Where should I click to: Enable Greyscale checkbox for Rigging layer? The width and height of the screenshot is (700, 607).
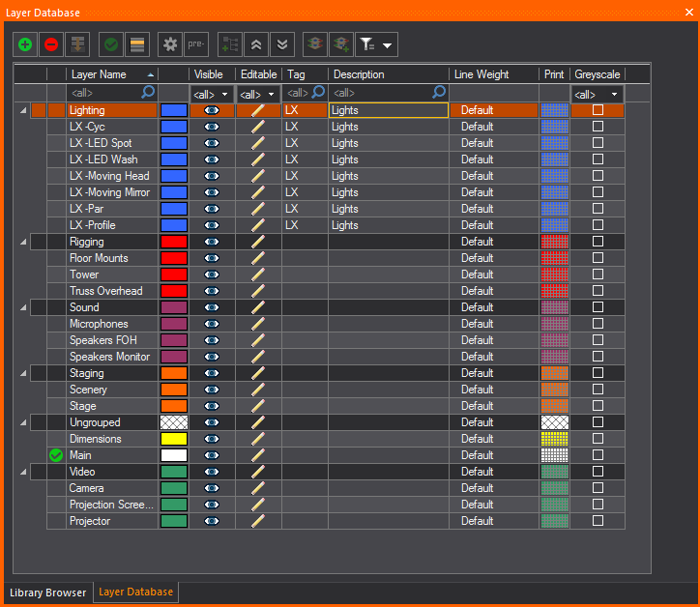pyautogui.click(x=598, y=242)
